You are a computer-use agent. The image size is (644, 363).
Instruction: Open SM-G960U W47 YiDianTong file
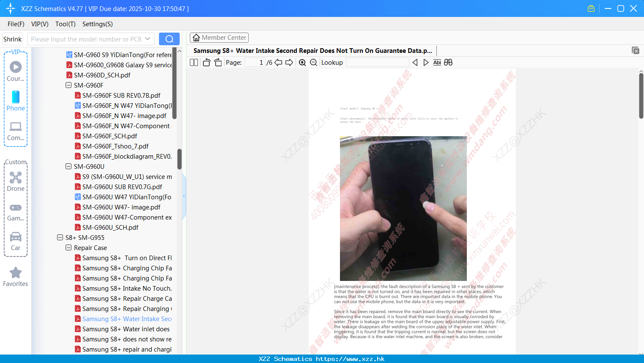click(123, 197)
